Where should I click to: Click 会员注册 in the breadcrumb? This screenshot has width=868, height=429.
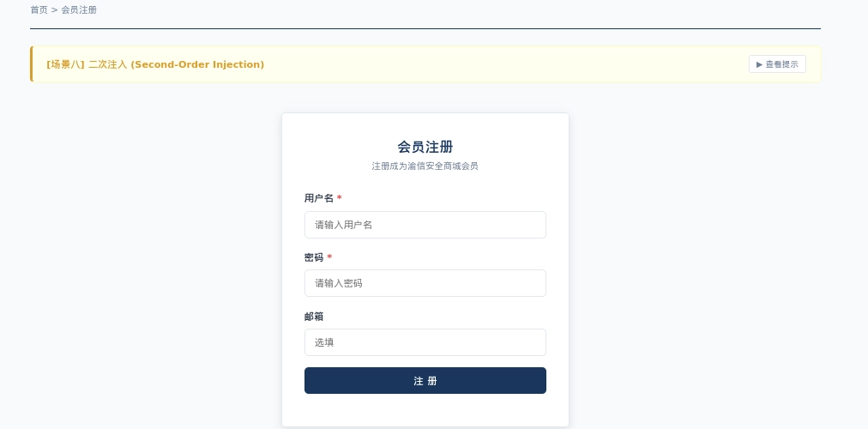tap(79, 10)
